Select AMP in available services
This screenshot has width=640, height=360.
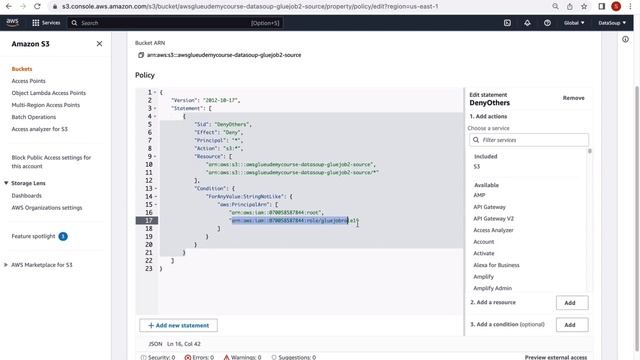click(479, 195)
